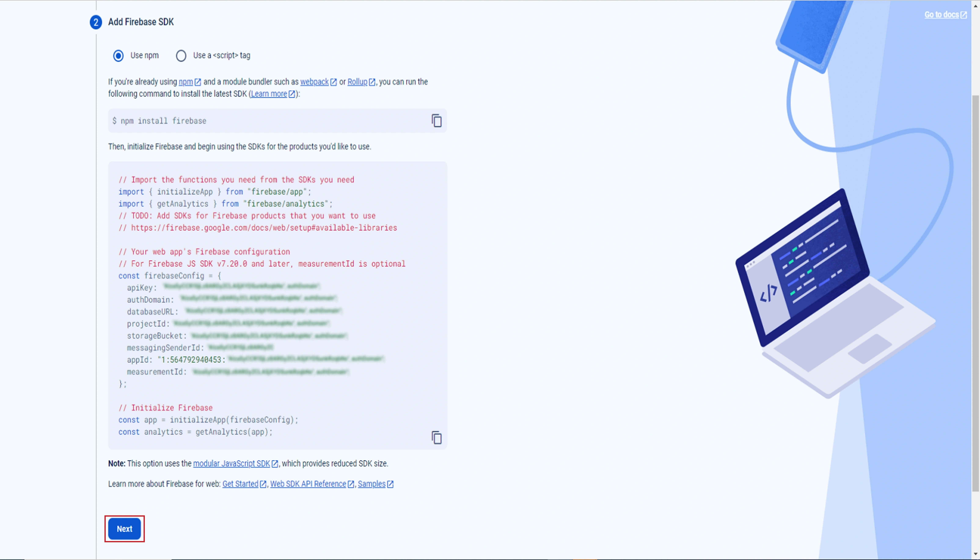This screenshot has height=560, width=980.
Task: Click the available-libraries URL comment
Action: (258, 228)
